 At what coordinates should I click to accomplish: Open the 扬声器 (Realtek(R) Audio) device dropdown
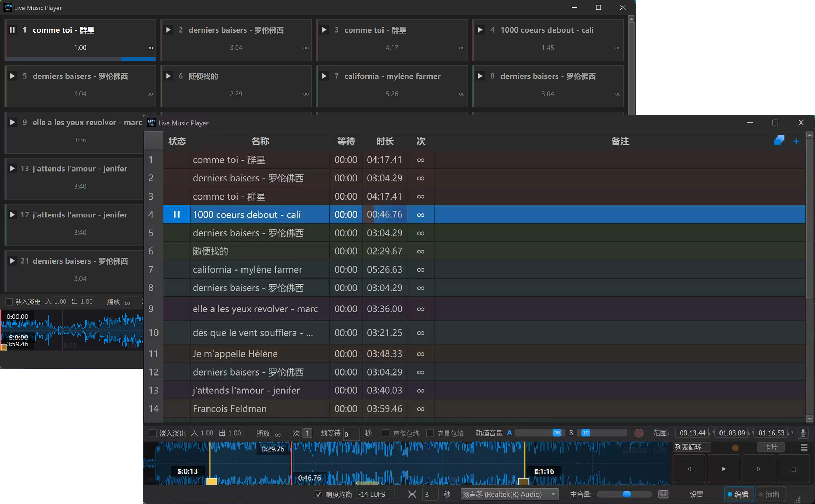(510, 494)
